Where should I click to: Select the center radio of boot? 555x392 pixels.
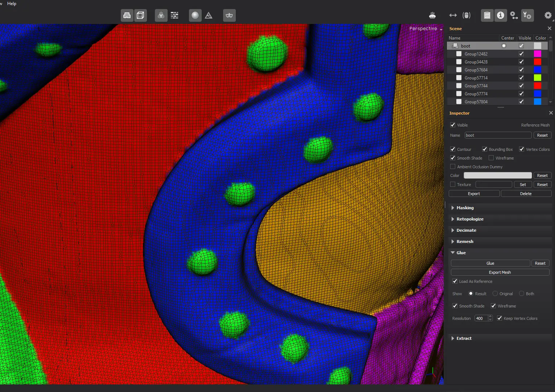point(504,46)
